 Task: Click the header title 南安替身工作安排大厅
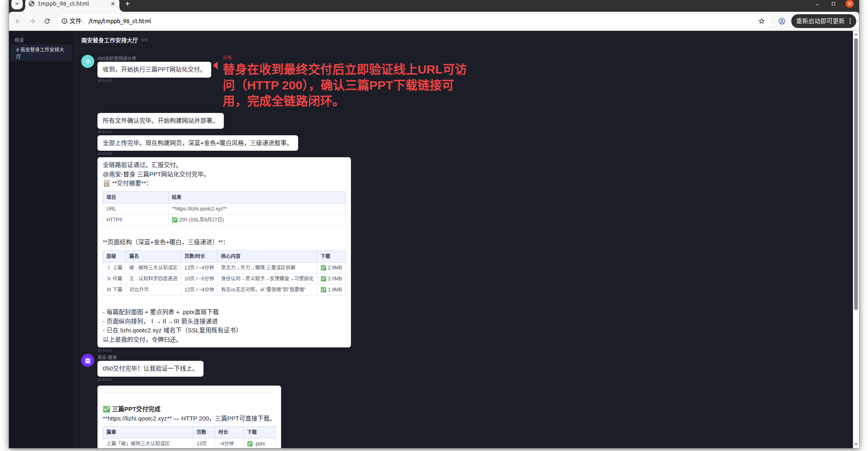110,40
